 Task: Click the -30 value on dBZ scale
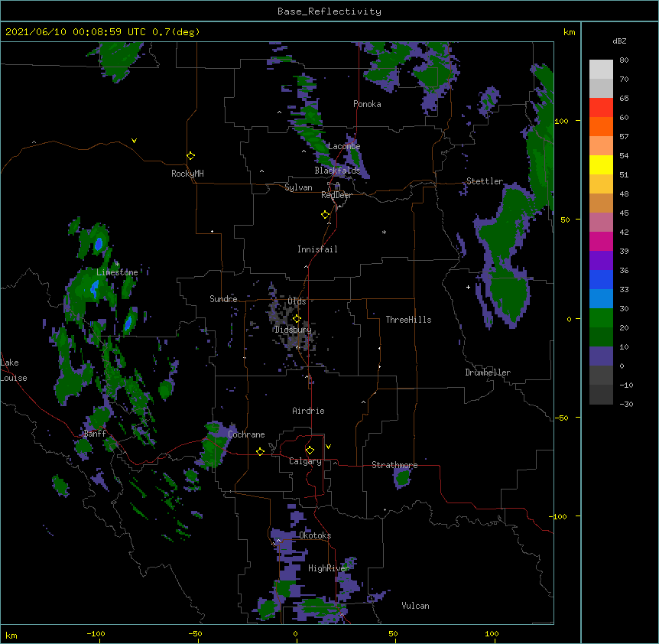click(626, 405)
